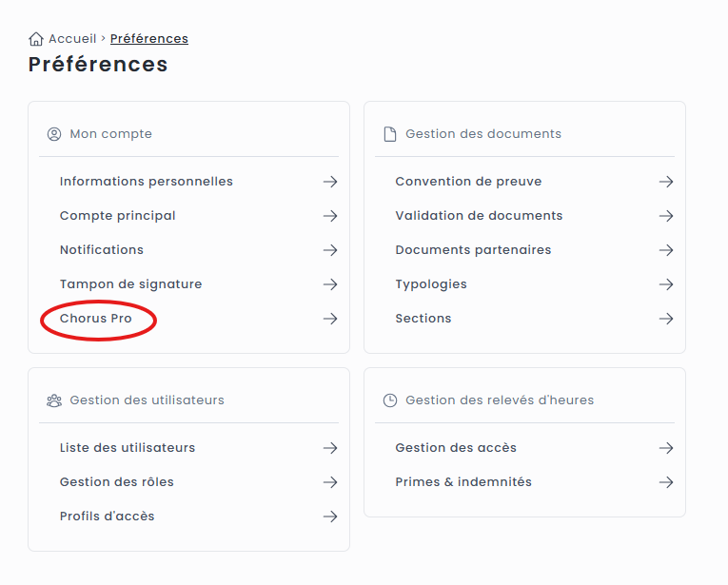Click arrow beside Primes & indemnités

click(x=666, y=482)
